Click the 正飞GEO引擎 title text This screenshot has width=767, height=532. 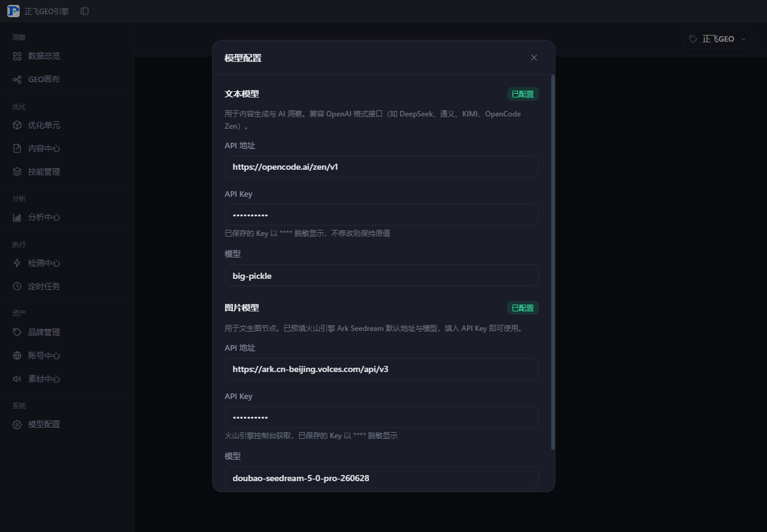tap(47, 11)
